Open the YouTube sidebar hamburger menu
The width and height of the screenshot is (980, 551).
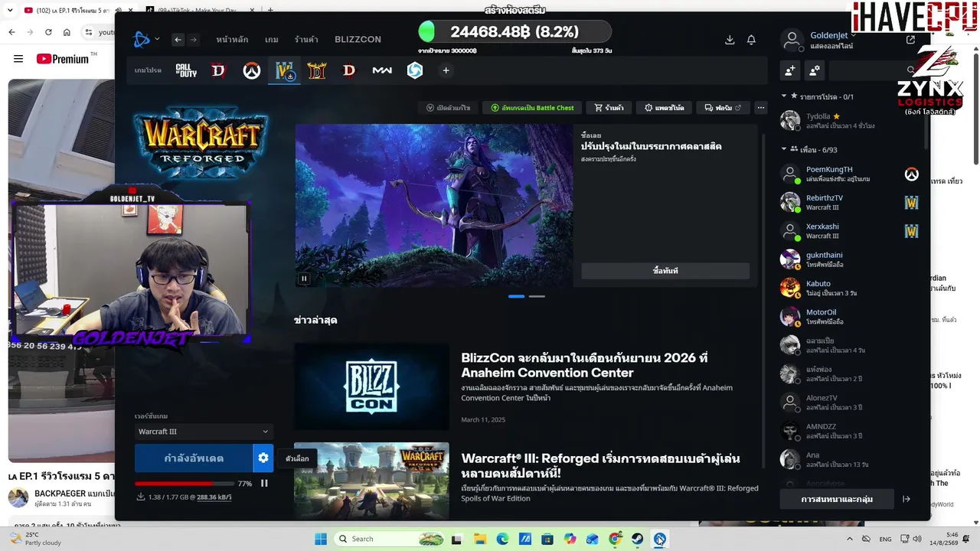[x=18, y=59]
